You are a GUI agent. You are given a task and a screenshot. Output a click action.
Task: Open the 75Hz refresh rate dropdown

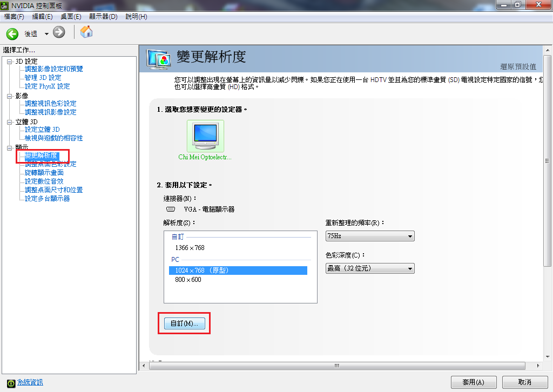click(370, 236)
